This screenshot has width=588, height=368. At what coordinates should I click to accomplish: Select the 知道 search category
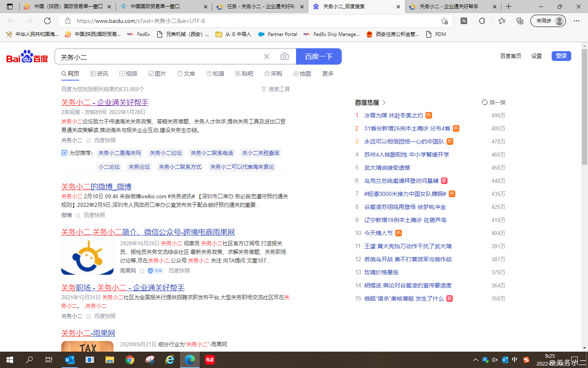[215, 74]
